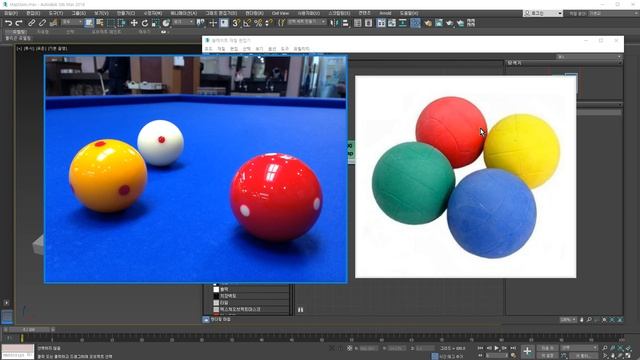Activate the Select and Scale tool
Viewport: 640px width, 360px height.
pyautogui.click(x=155, y=23)
